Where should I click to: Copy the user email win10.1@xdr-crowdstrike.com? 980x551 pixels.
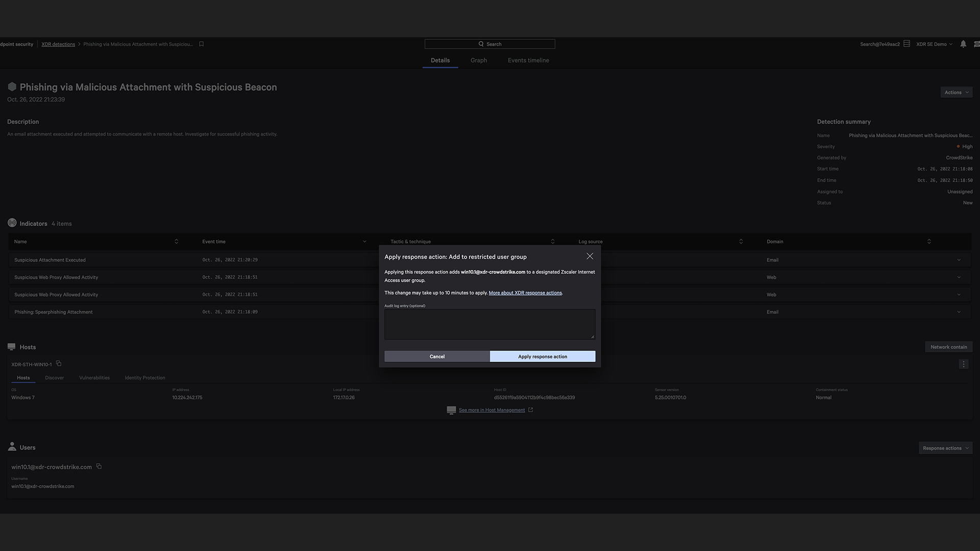99,466
